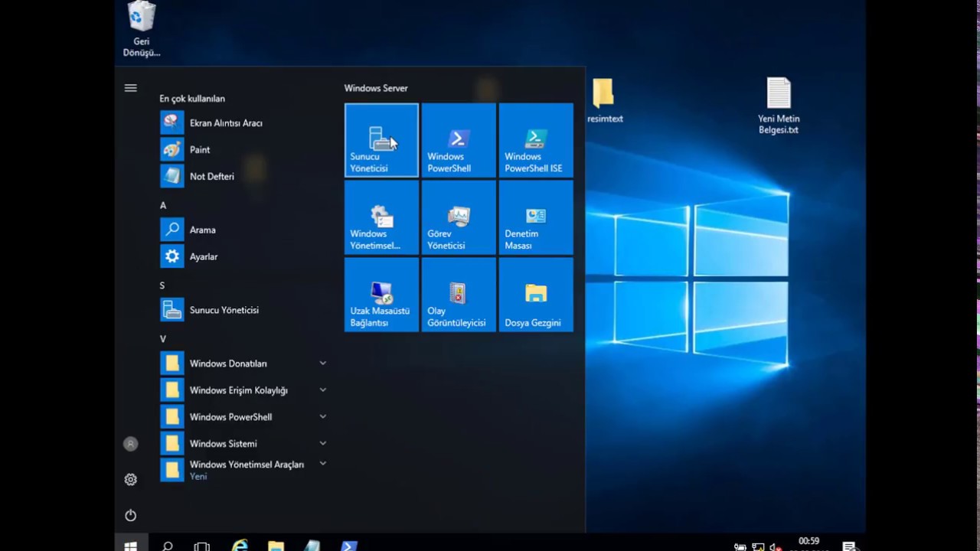Open Ayarlar from the app list
This screenshot has width=980, height=551.
coord(243,256)
